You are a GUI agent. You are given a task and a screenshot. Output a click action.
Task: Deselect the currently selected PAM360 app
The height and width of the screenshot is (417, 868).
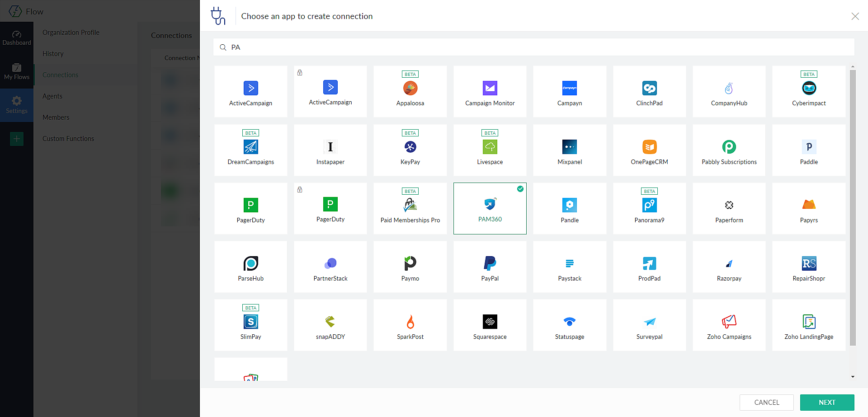pyautogui.click(x=490, y=208)
